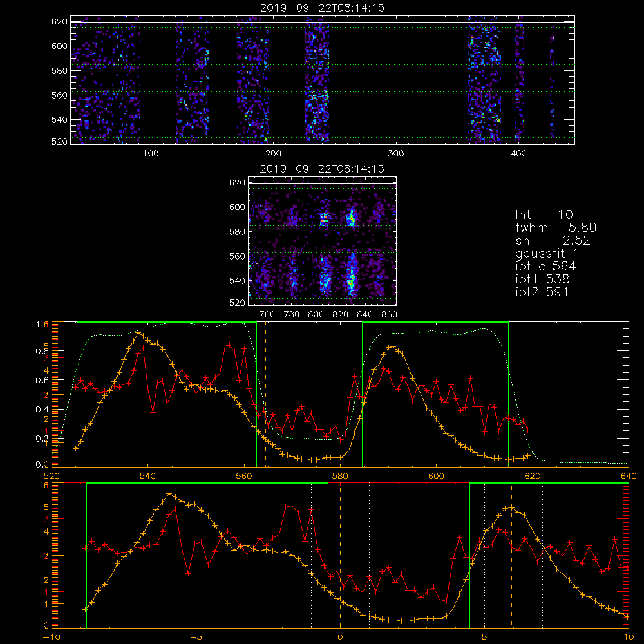Image resolution: width=644 pixels, height=644 pixels.
Task: Click x-axis label 300 of the top spectrogram
Action: pos(396,154)
